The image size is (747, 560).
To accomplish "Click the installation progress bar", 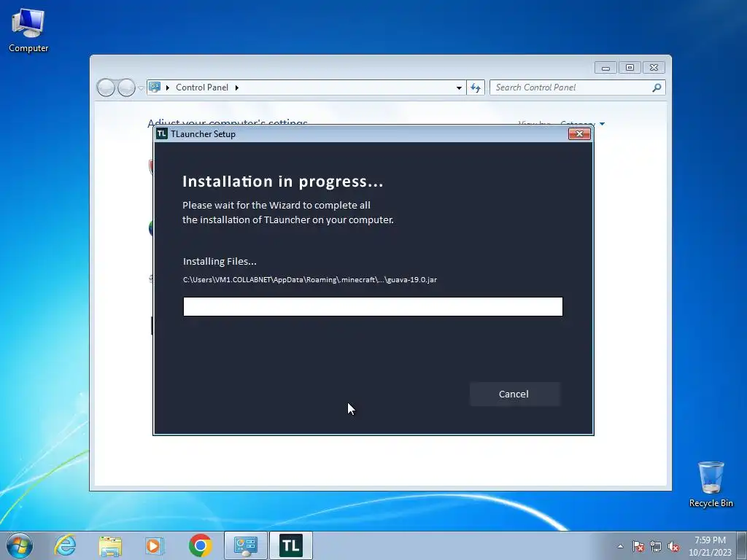I will (373, 307).
